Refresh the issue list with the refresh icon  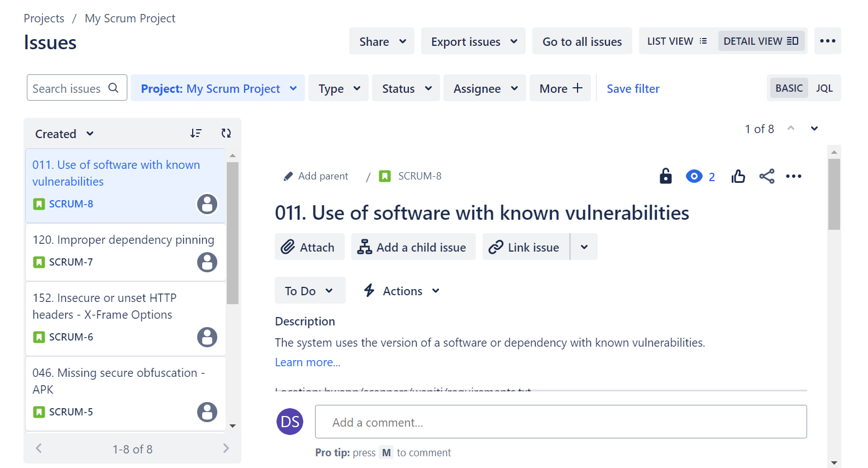tap(226, 133)
